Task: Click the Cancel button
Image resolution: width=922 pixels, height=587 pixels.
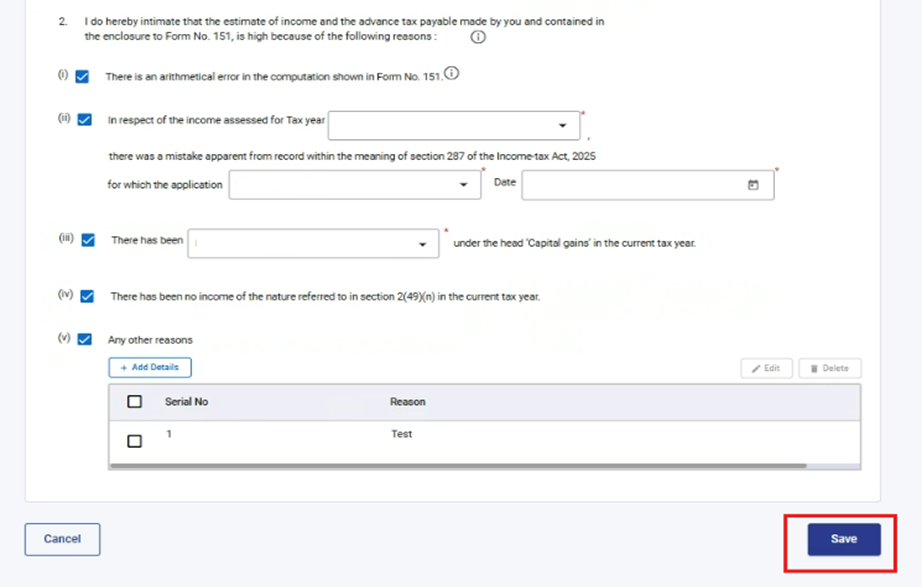Action: pyautogui.click(x=62, y=539)
